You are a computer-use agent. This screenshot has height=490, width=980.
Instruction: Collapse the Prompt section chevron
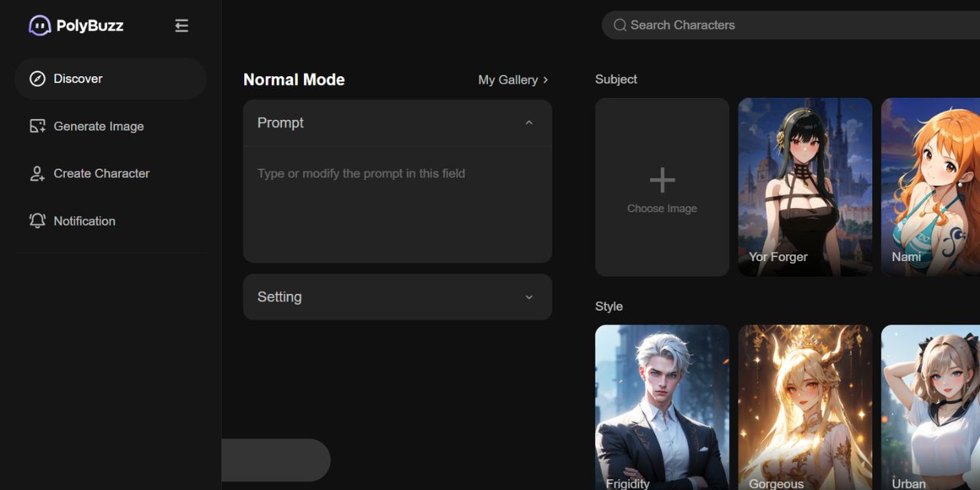click(529, 123)
